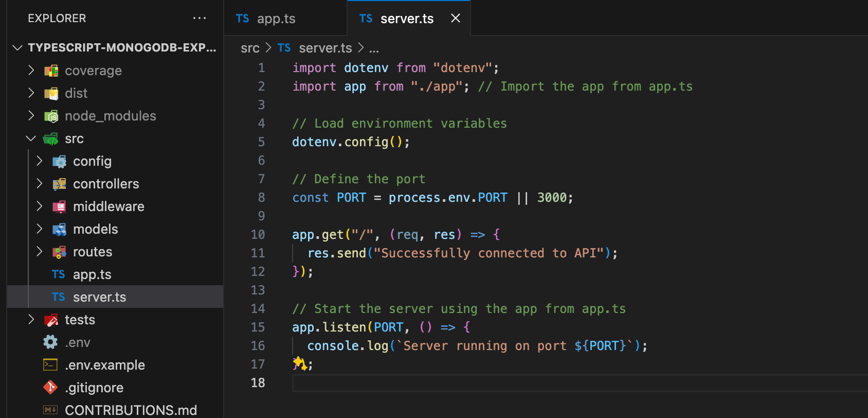Click process.env.PORT on line 8
The height and width of the screenshot is (418, 868).
(x=448, y=197)
